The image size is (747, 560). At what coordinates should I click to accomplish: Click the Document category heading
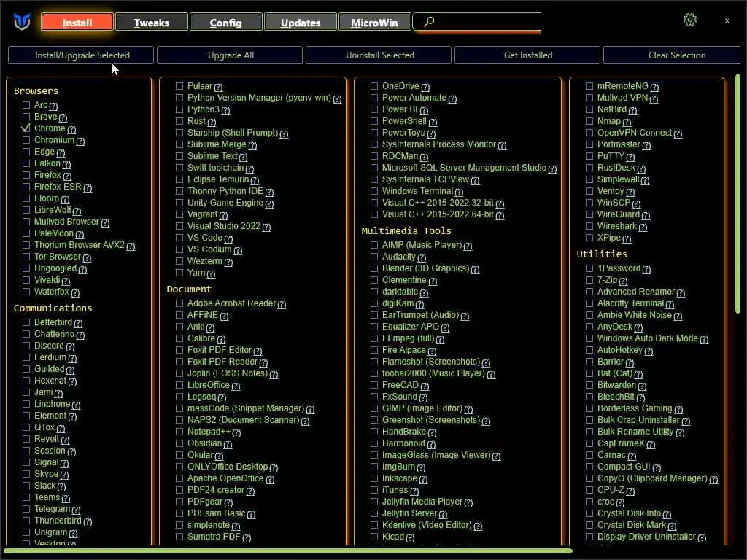click(189, 289)
